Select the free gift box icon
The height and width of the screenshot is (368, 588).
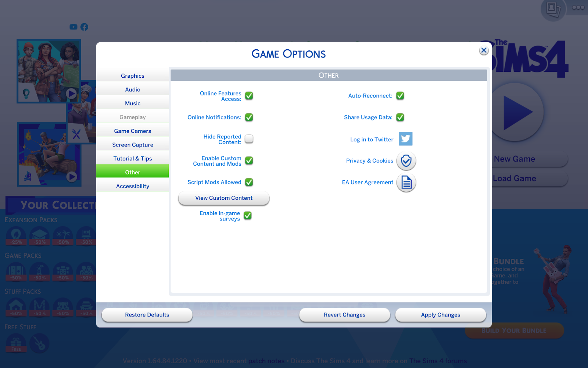click(x=16, y=343)
